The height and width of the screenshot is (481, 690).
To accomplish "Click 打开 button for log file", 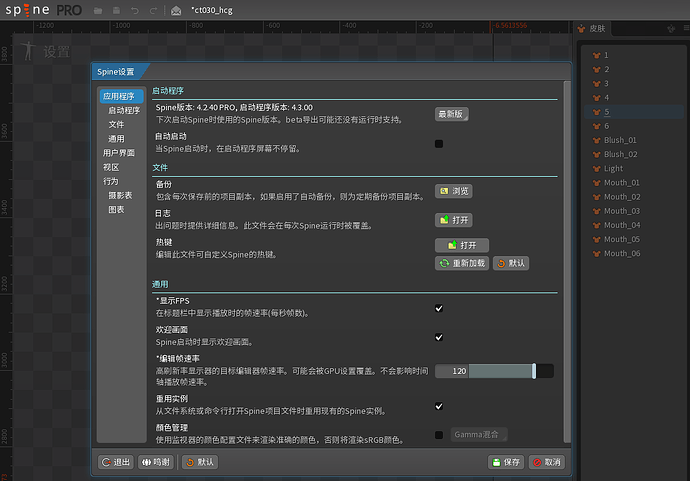I will (454, 220).
